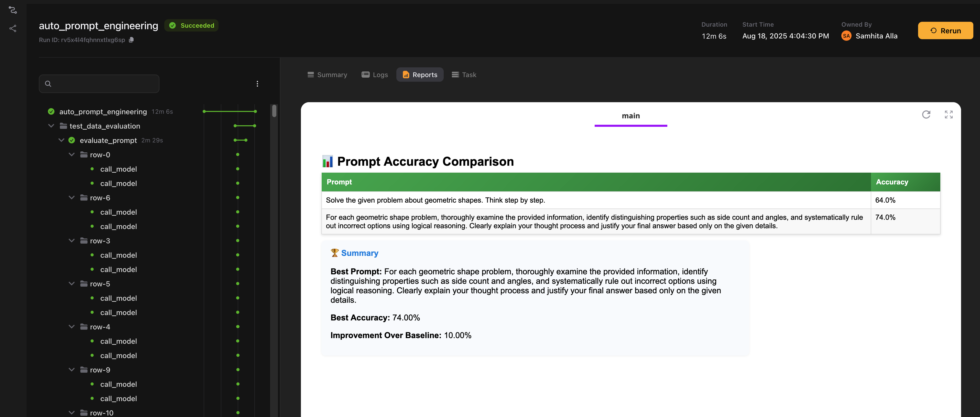Click the refresh report icon
The width and height of the screenshot is (980, 417).
926,114
